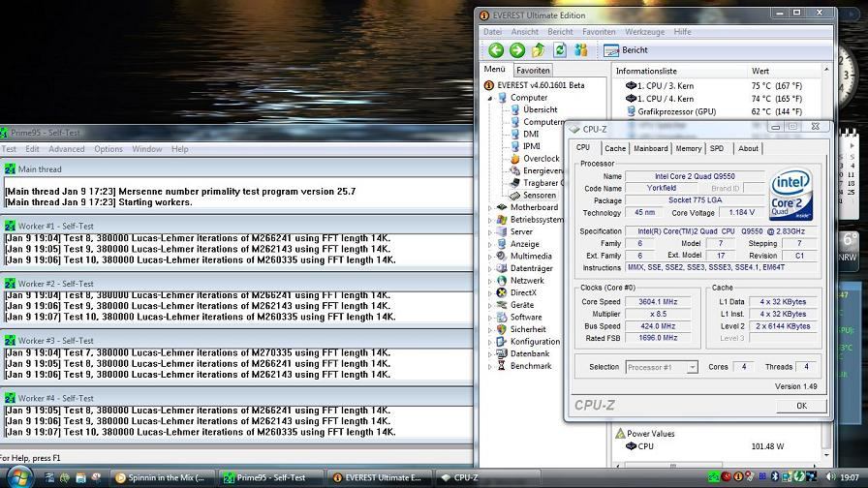868x488 pixels.
Task: Click the Benchmark hourglass icon in tree
Action: pos(502,366)
